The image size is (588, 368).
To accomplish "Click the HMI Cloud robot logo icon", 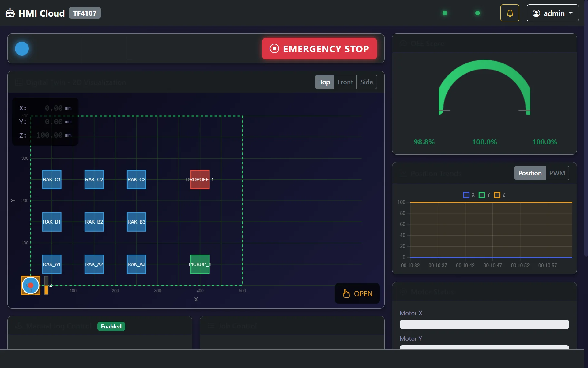I will [10, 13].
